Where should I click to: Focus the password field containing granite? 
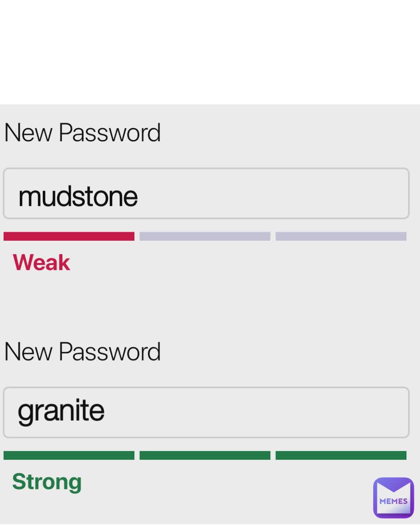click(x=206, y=412)
